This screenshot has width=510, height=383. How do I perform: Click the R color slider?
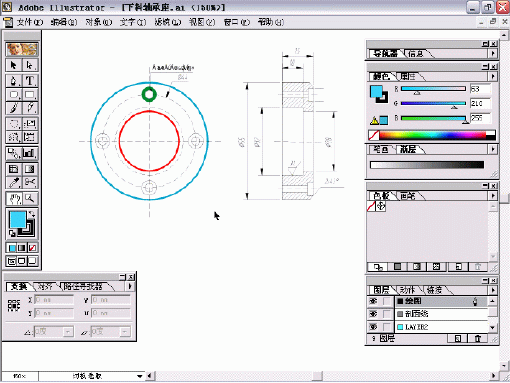[433, 89]
